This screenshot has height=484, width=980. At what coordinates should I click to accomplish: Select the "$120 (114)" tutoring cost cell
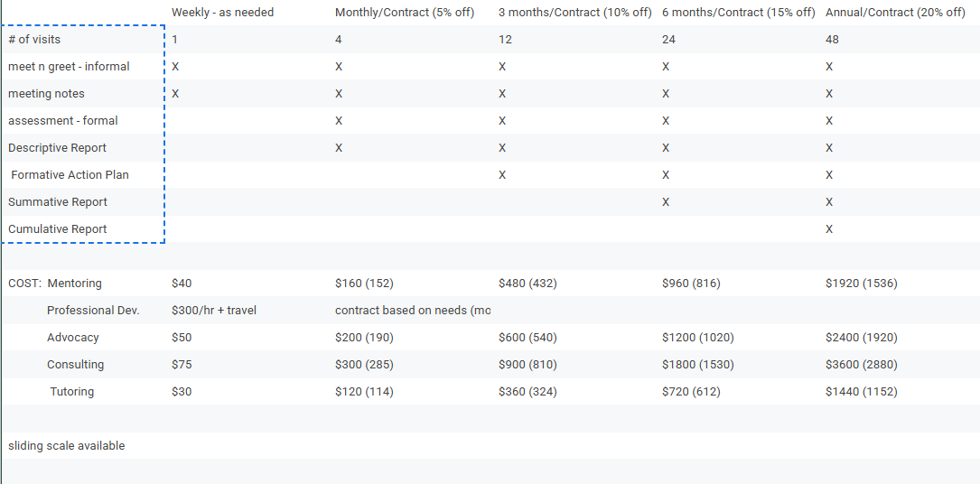click(364, 392)
